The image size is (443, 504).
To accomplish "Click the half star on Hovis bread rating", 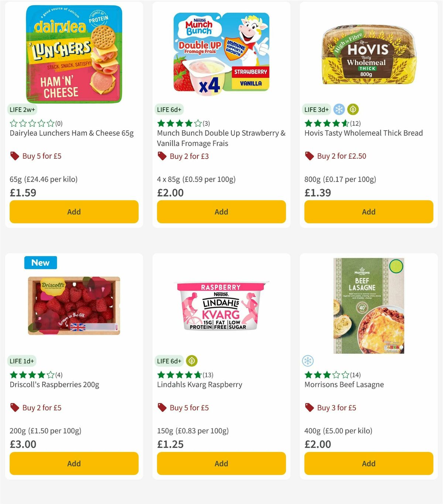I will coord(345,123).
